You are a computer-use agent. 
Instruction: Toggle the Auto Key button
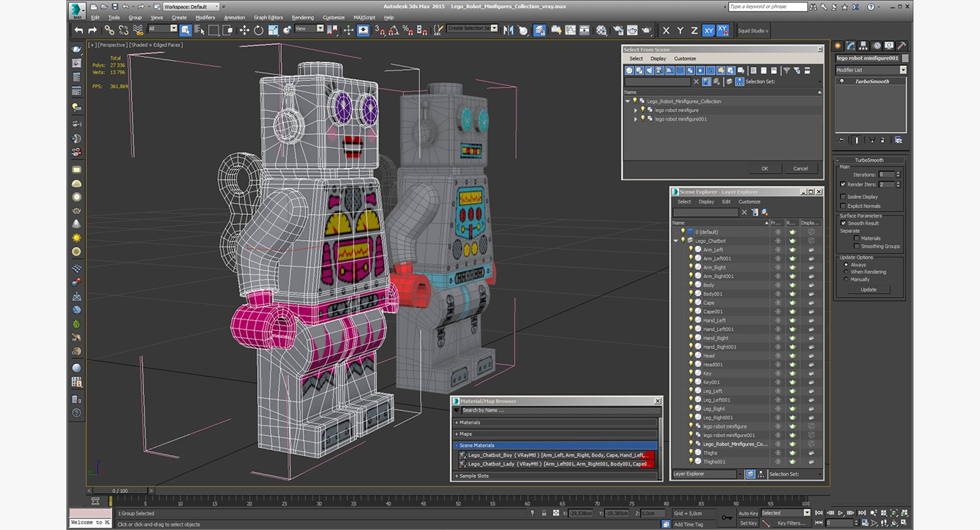[748, 513]
